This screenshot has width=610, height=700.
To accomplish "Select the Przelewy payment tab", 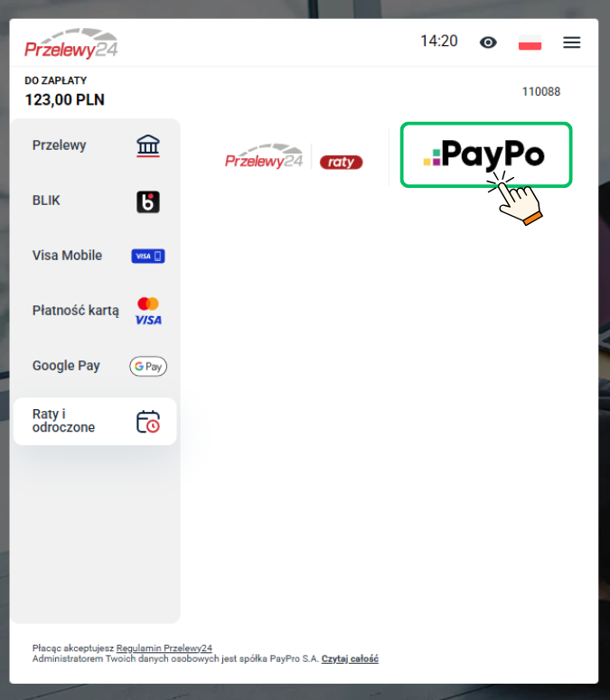I will 95,145.
